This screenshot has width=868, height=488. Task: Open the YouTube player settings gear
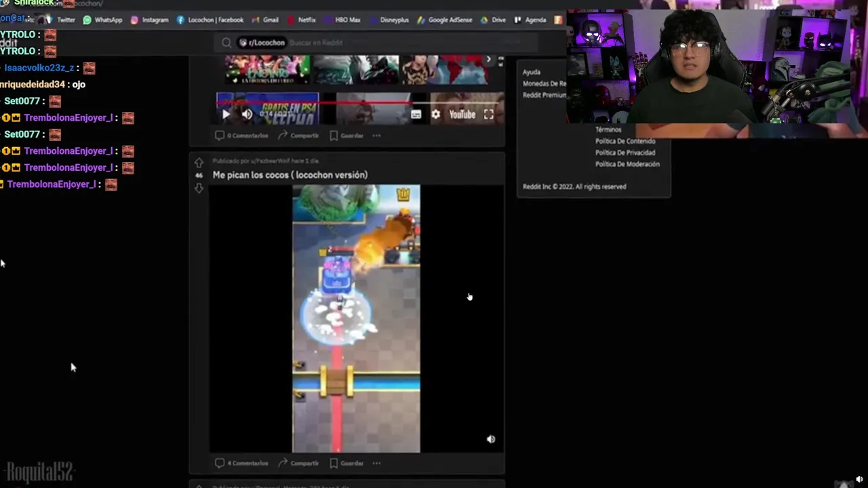tap(435, 115)
